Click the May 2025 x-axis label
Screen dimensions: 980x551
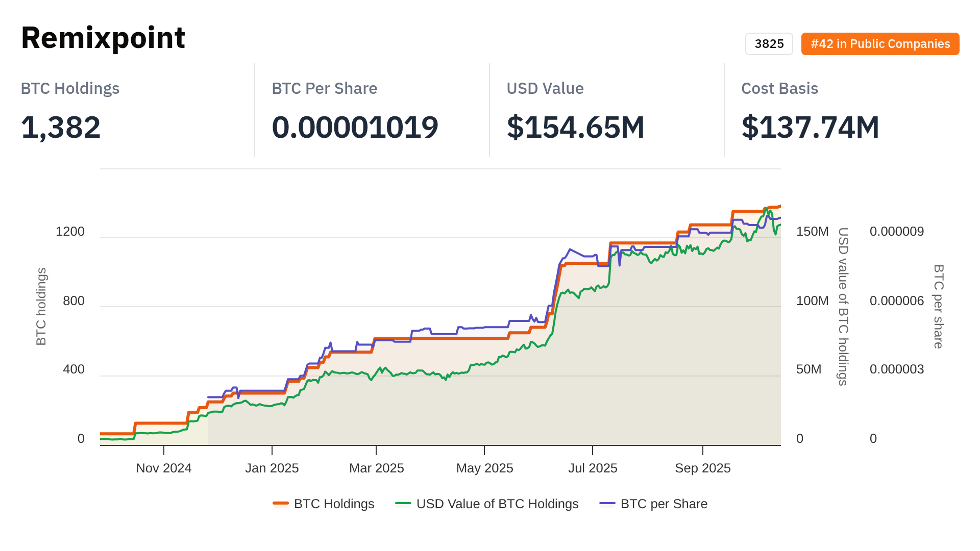[x=485, y=468]
